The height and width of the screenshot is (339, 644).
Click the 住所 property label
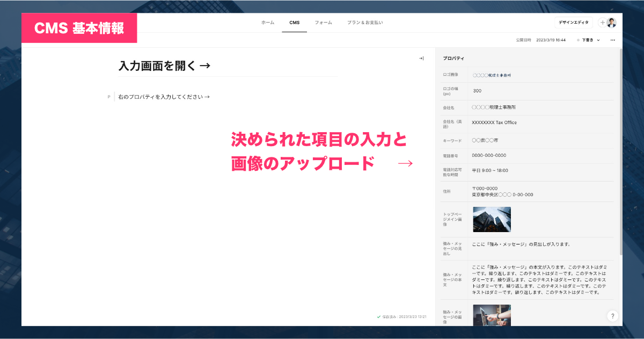(447, 191)
